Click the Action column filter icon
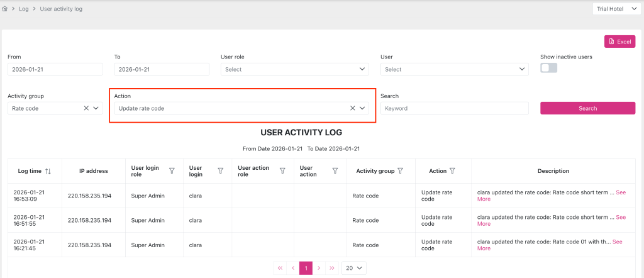The image size is (644, 278). click(x=452, y=170)
